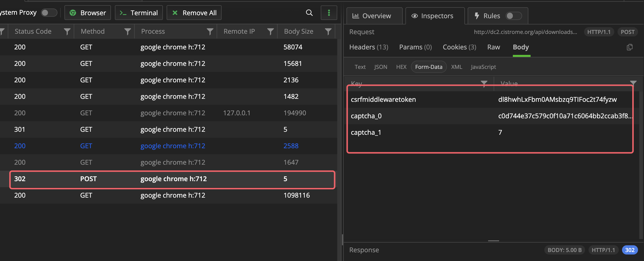644x261 pixels.
Task: Select the request Body tab
Action: pyautogui.click(x=521, y=47)
